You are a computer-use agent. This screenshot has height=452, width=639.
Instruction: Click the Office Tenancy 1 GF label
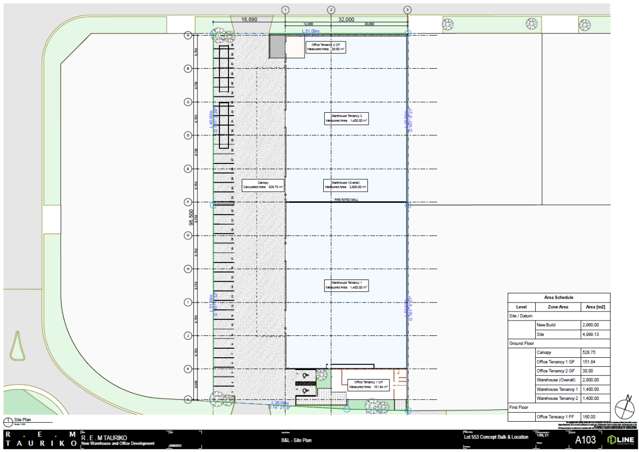(x=365, y=383)
